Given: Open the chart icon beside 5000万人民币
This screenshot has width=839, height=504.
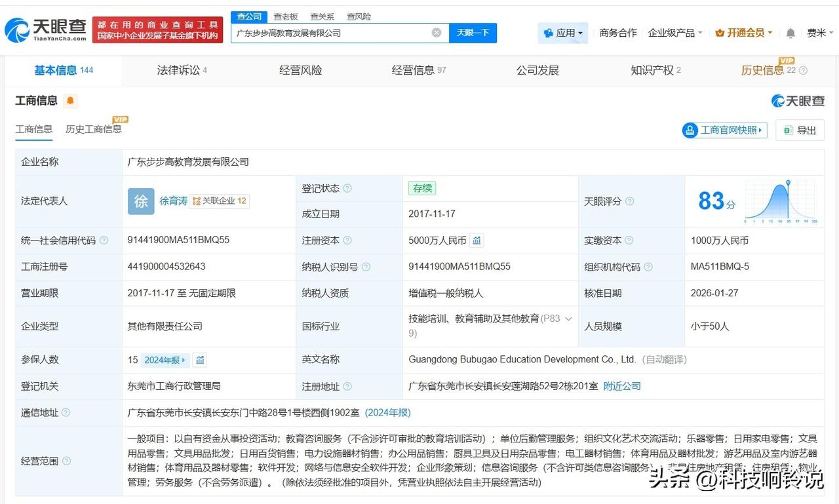Looking at the screenshot, I should tap(477, 241).
